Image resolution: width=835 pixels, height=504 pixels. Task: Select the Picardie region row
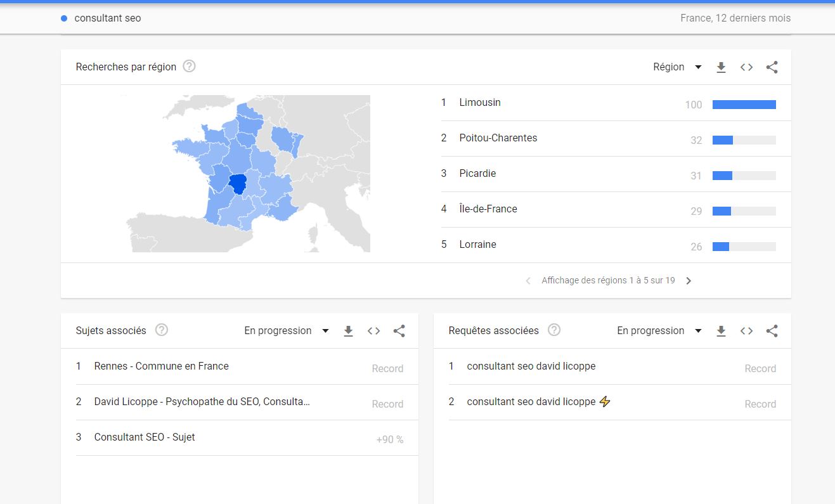pyautogui.click(x=609, y=174)
